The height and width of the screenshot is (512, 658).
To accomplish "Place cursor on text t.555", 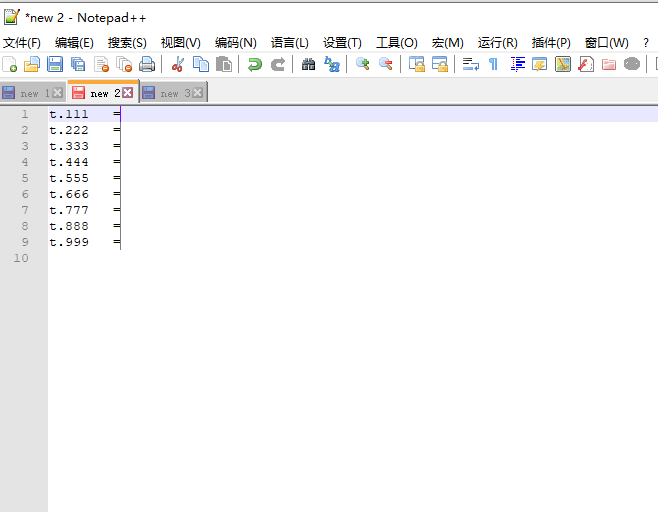I will point(69,178).
